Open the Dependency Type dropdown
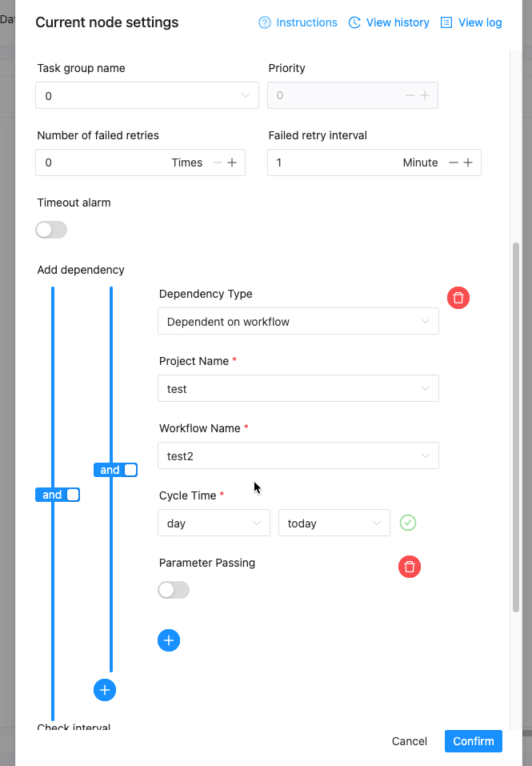532x766 pixels. (x=298, y=322)
